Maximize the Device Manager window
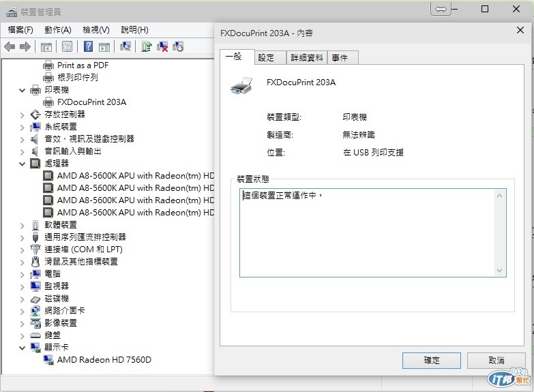Image resolution: width=534 pixels, height=392 pixels. pos(485,9)
